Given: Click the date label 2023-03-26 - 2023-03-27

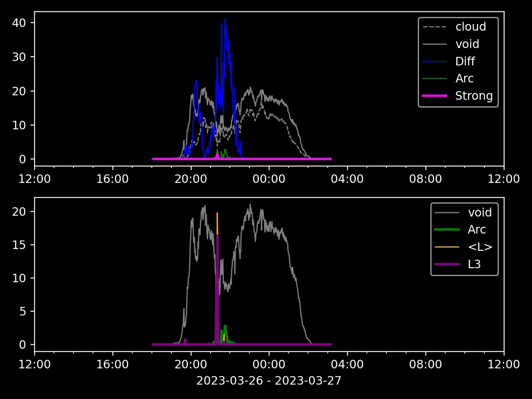Looking at the screenshot, I should [x=269, y=381].
